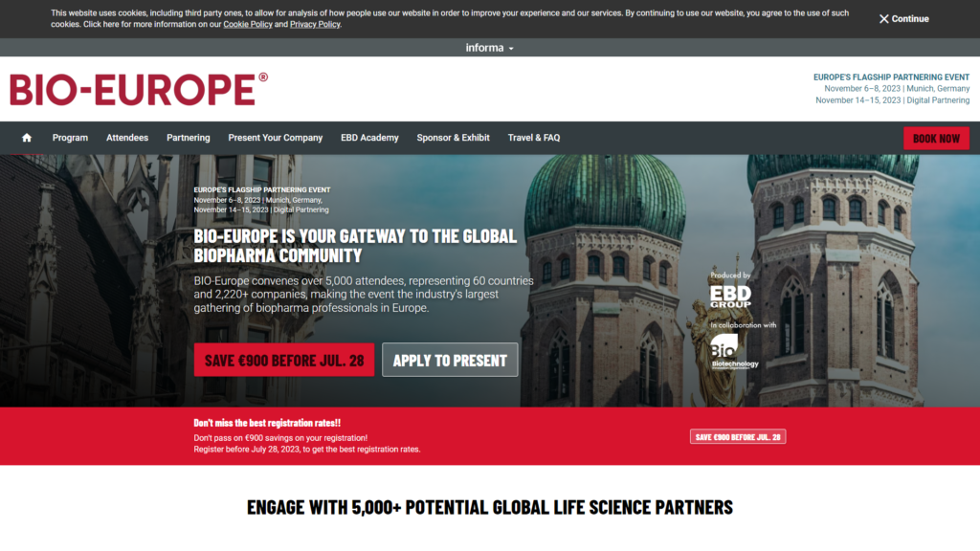Click the Apply to Present button
The image size is (980, 551).
[450, 360]
